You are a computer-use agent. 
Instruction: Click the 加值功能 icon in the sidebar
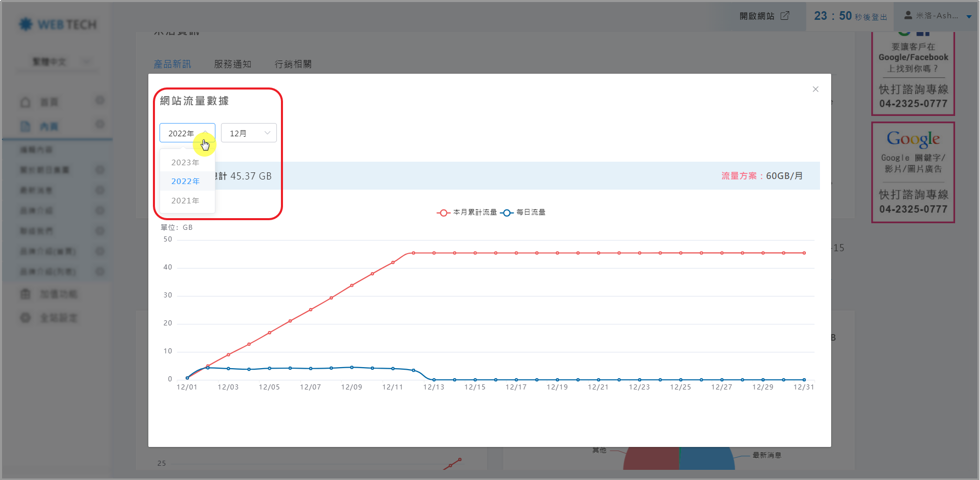(x=25, y=294)
